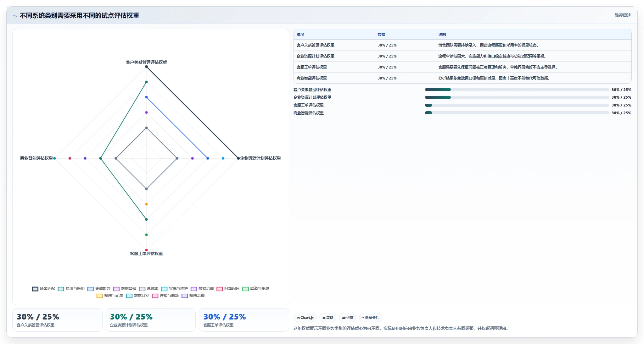Click the 进度 tag

[x=348, y=318]
